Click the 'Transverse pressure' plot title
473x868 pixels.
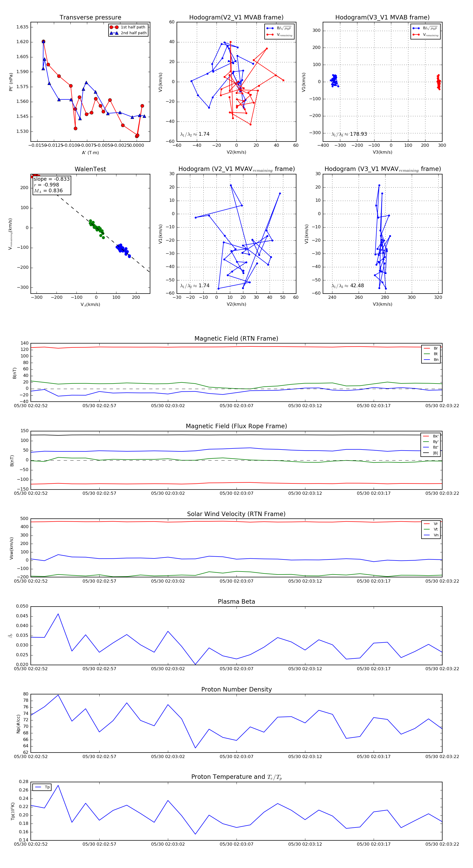[x=90, y=17]
